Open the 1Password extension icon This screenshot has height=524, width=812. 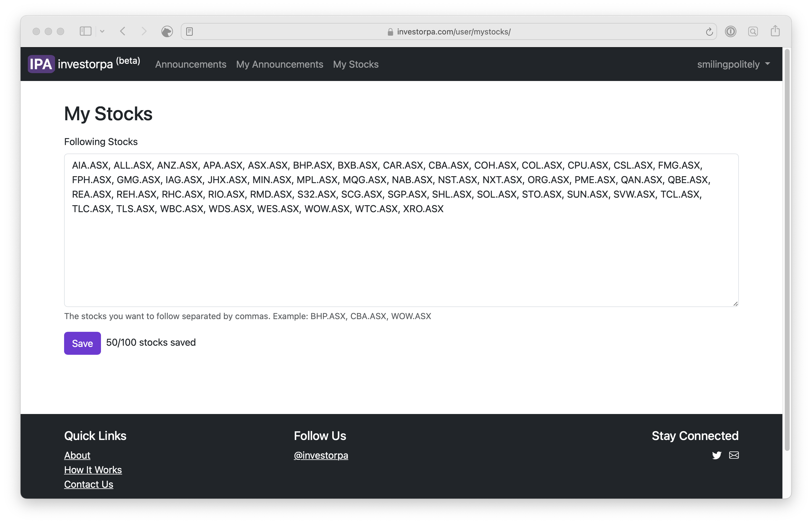coord(730,31)
